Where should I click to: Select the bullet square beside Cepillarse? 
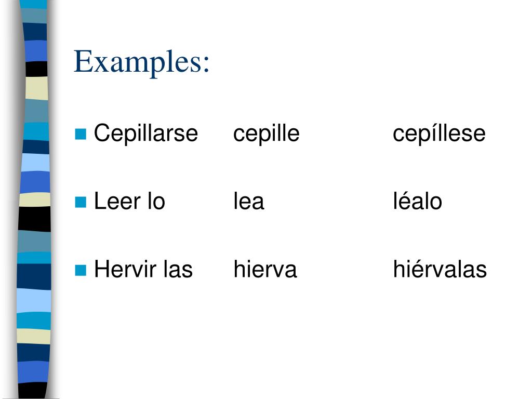pyautogui.click(x=81, y=134)
